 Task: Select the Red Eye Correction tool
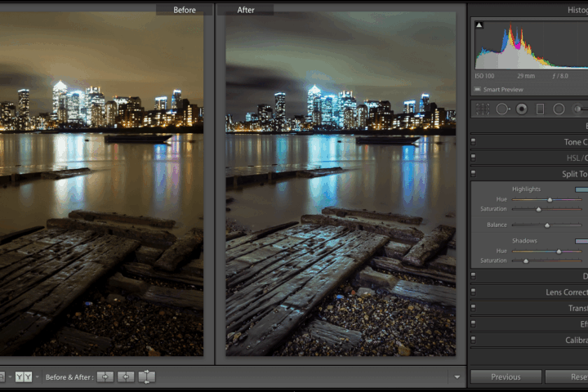point(522,109)
